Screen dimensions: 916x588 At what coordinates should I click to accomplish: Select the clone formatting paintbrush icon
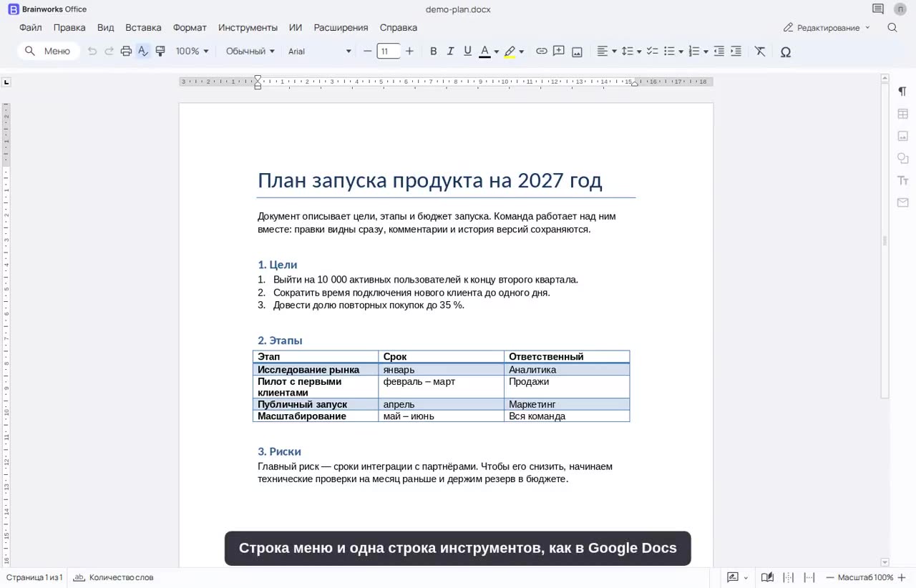point(160,52)
